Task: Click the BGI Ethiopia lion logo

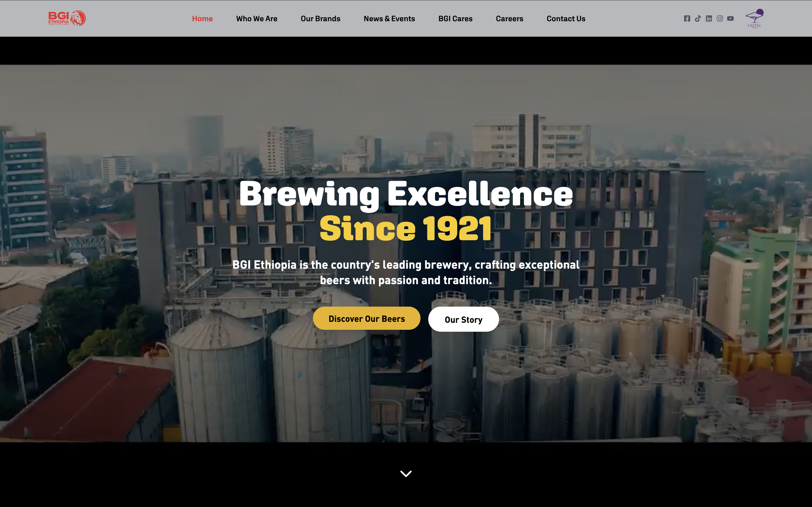Action: pyautogui.click(x=67, y=18)
